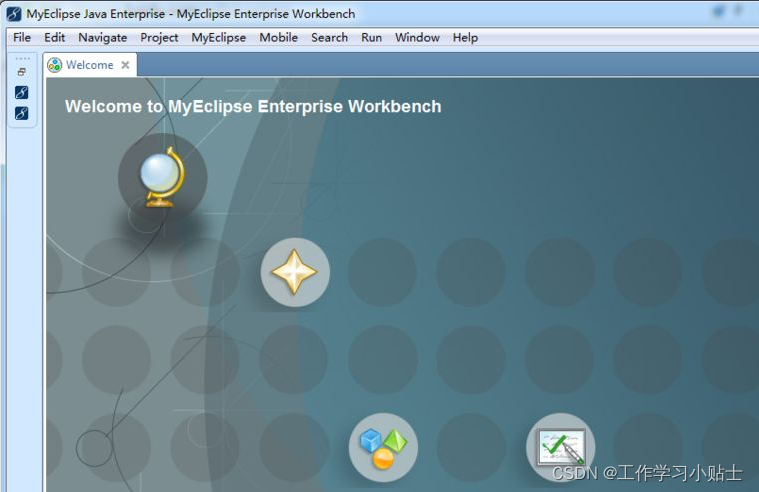Open the File menu
Viewport: 759px width, 492px height.
coord(22,38)
